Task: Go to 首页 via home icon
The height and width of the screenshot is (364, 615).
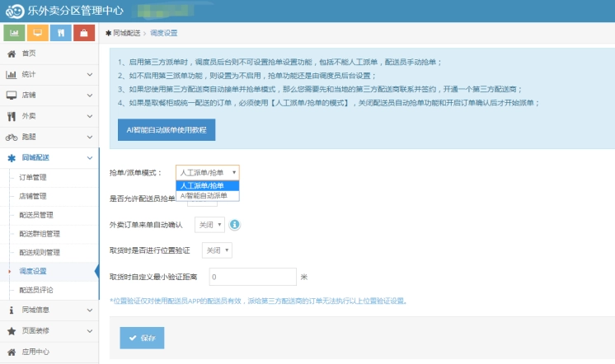Action: (12, 54)
